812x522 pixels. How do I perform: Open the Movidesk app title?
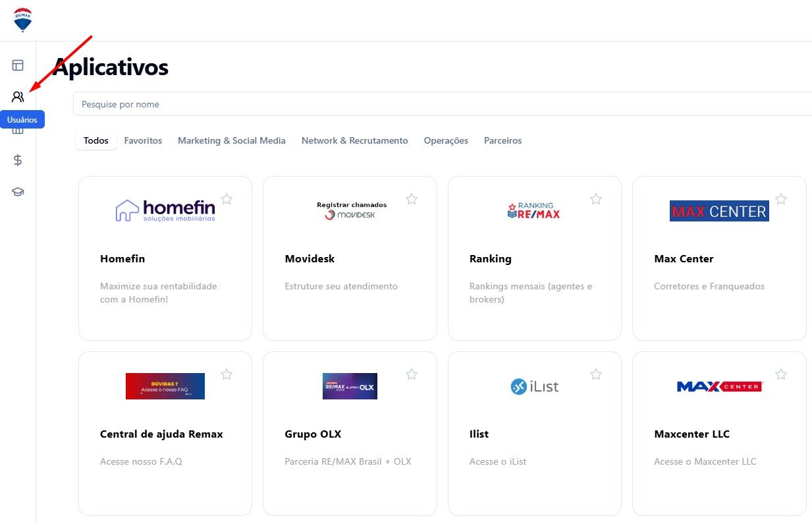coord(310,259)
